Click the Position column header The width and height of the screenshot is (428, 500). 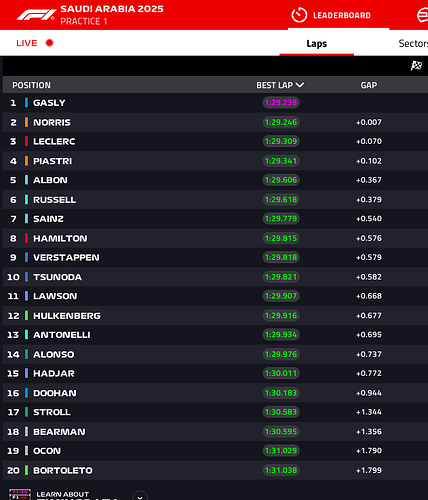tap(32, 85)
